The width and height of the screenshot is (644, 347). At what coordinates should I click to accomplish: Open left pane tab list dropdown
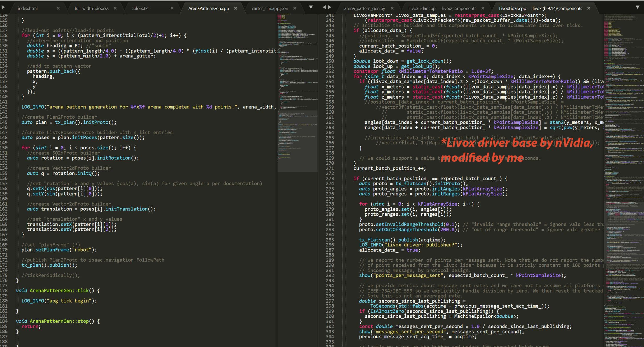point(311,7)
